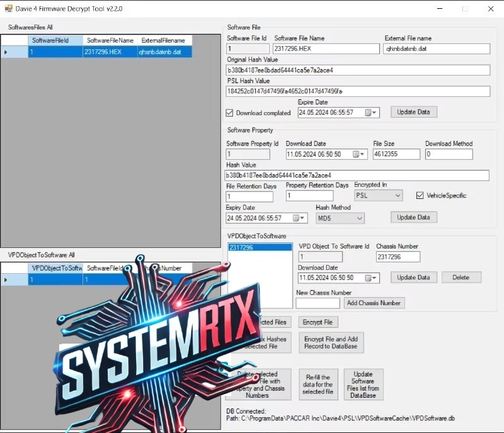Click the Delete button for chassis entry
This screenshot has width=504, height=433.
pyautogui.click(x=461, y=278)
